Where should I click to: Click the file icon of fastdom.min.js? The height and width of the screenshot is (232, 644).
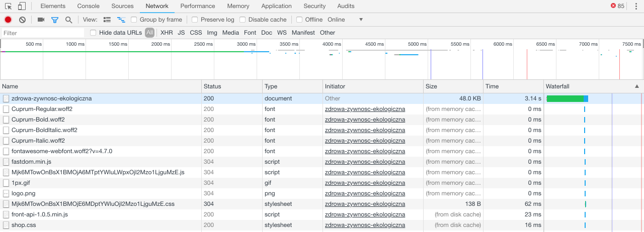[6, 162]
